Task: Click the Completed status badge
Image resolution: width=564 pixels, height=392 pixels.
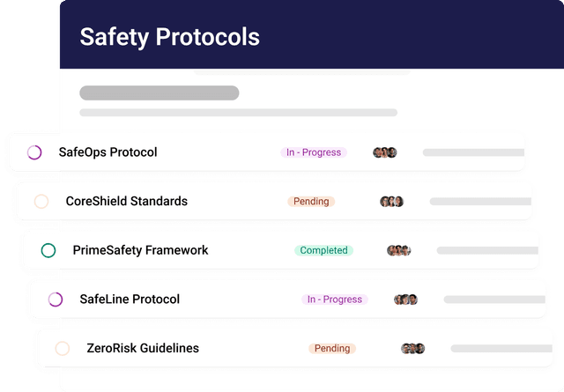Action: pos(323,251)
